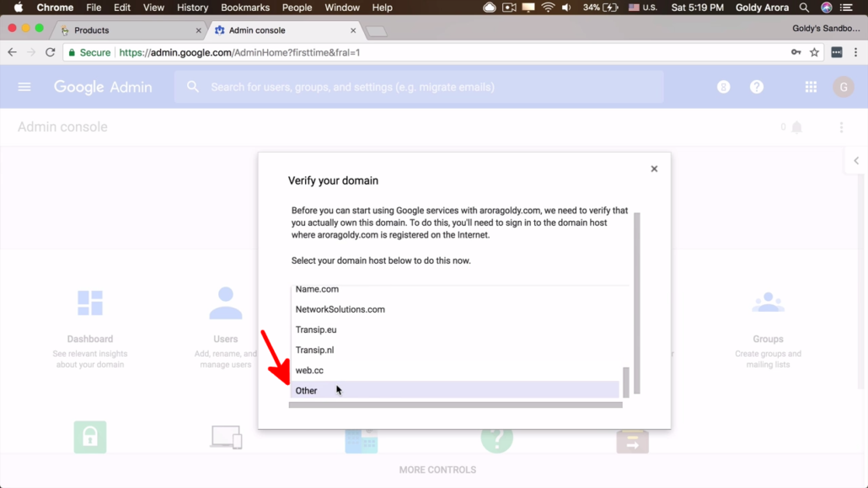This screenshot has width=868, height=488.
Task: Open the Chrome File menu
Action: (94, 8)
